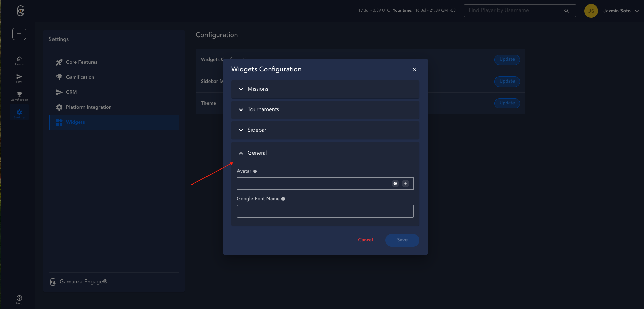The width and height of the screenshot is (644, 309).
Task: Click the Google Font Name info icon
Action: [x=283, y=199]
